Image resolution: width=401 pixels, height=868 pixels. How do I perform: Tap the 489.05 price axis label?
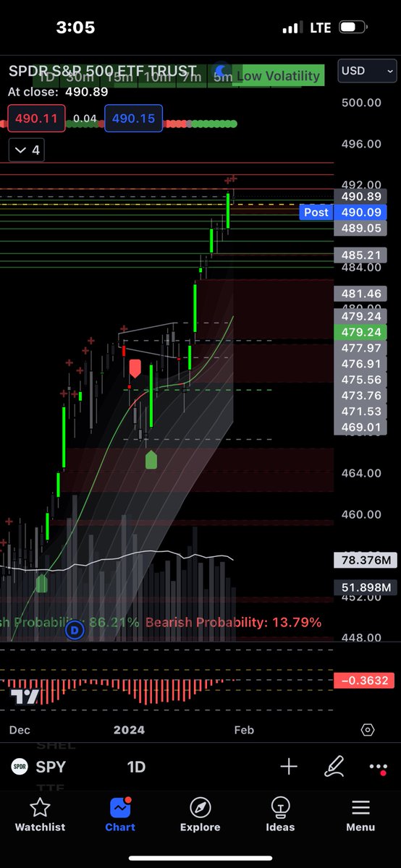pyautogui.click(x=360, y=228)
